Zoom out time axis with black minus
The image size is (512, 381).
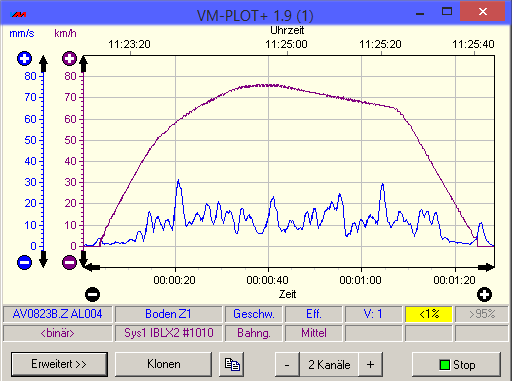tap(92, 294)
